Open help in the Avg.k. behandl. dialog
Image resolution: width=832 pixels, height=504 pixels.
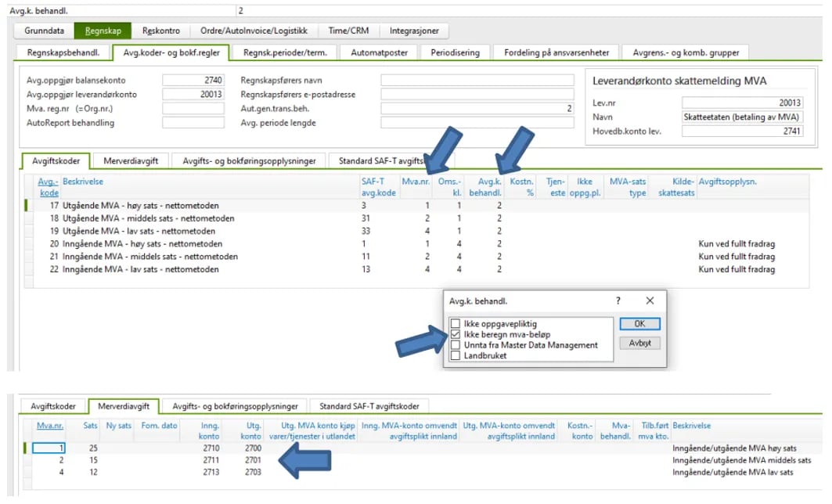(618, 301)
